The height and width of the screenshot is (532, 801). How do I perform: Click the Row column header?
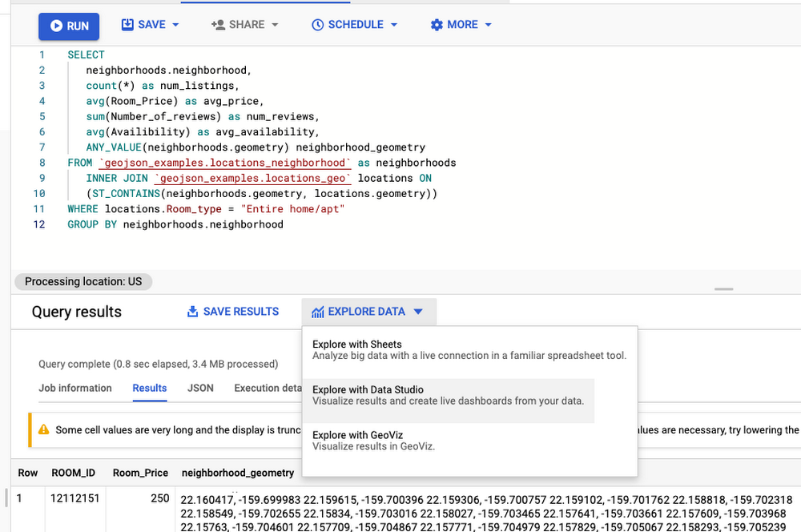pyautogui.click(x=27, y=473)
